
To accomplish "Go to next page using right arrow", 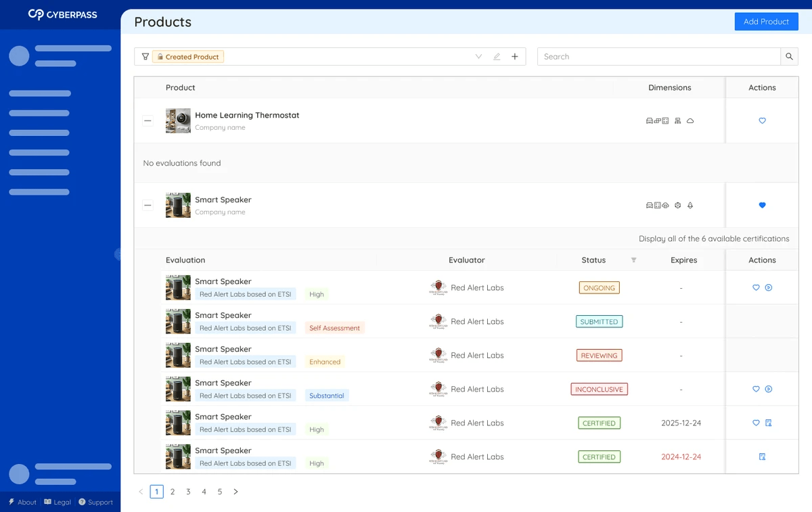I will [x=235, y=492].
